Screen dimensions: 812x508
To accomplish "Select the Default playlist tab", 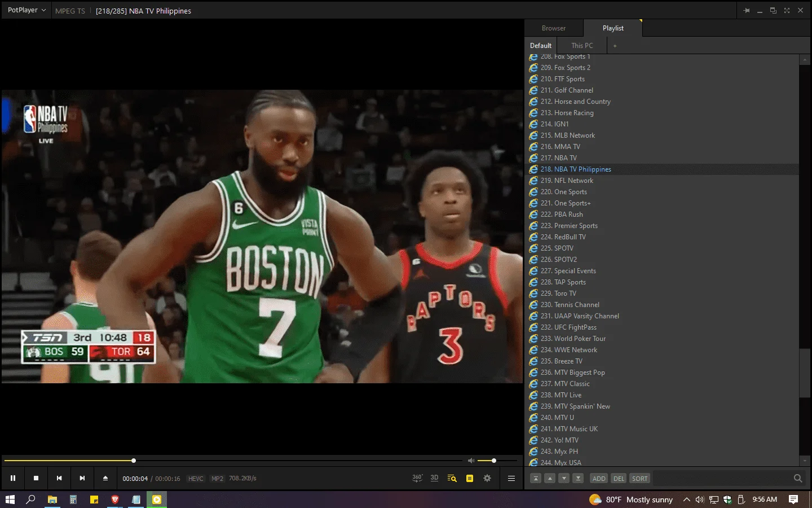I will click(x=541, y=46).
